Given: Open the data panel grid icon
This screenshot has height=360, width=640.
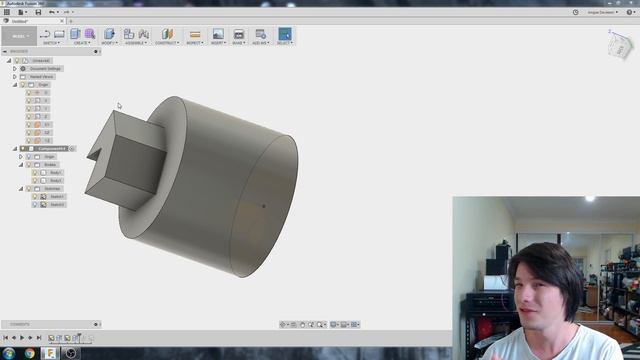Looking at the screenshot, I should tap(7, 12).
